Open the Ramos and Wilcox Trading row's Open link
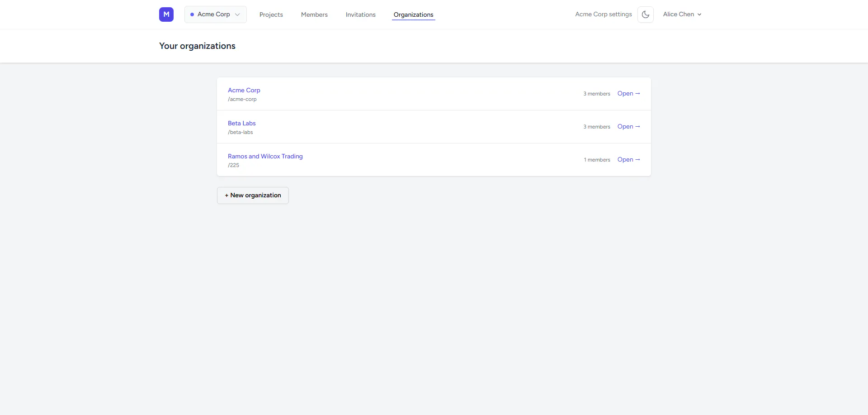The height and width of the screenshot is (415, 868). coord(629,160)
